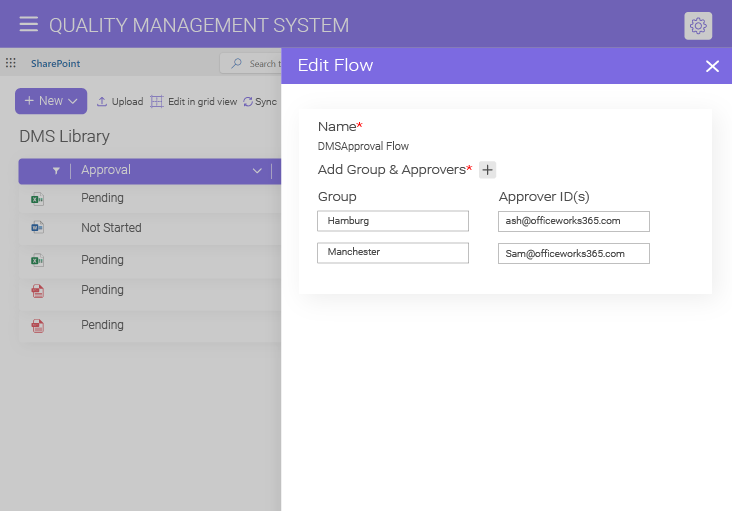
Task: Open the SharePoint app launcher grid
Action: pos(11,63)
